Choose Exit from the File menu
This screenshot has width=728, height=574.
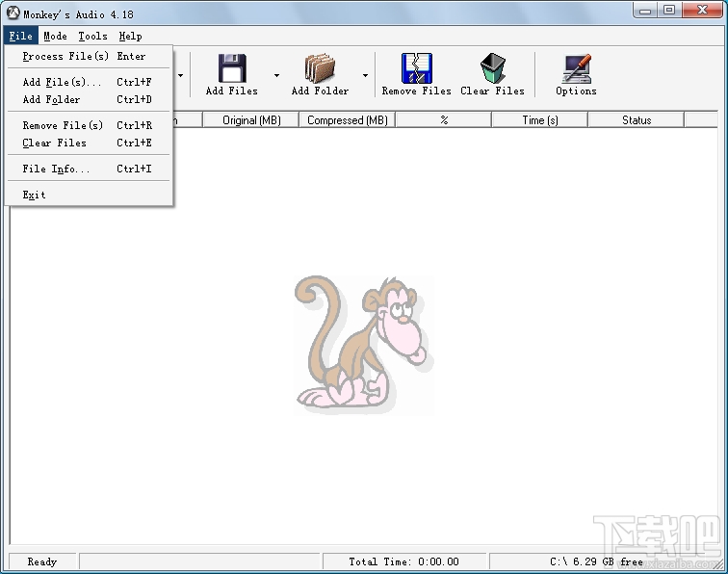(x=89, y=195)
